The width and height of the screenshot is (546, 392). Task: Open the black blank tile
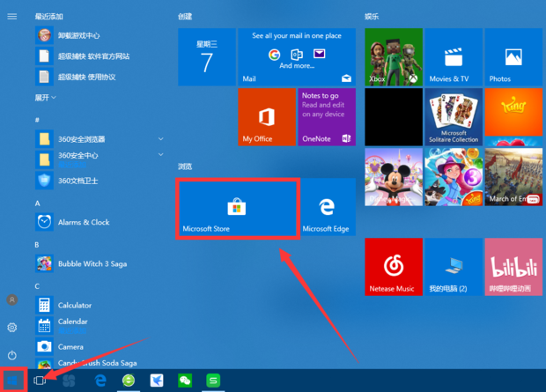tap(394, 117)
